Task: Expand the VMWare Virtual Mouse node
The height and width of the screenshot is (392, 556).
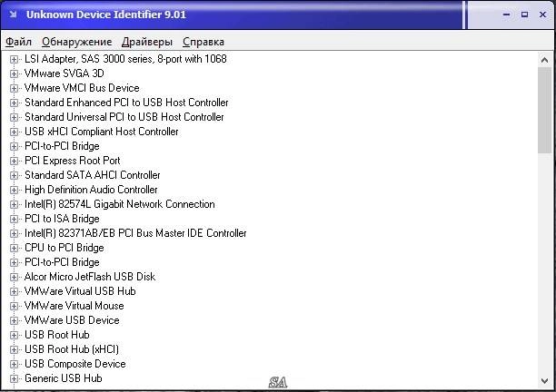Action: [14, 306]
